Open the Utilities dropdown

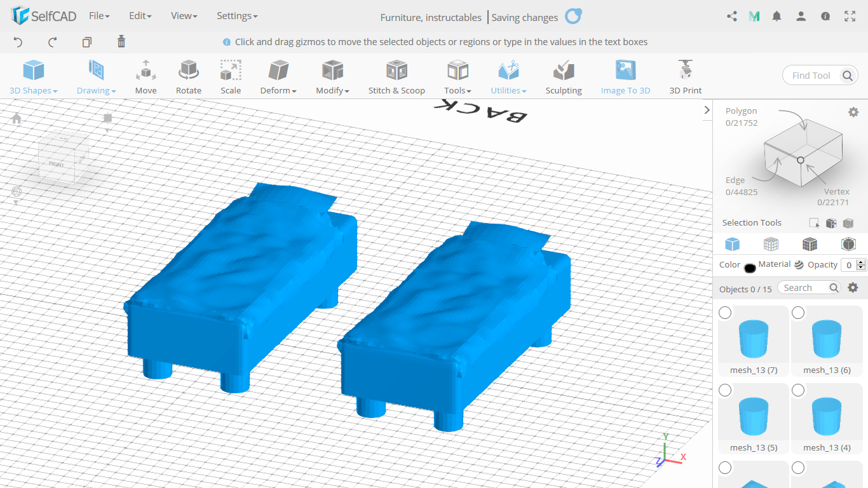[508, 77]
